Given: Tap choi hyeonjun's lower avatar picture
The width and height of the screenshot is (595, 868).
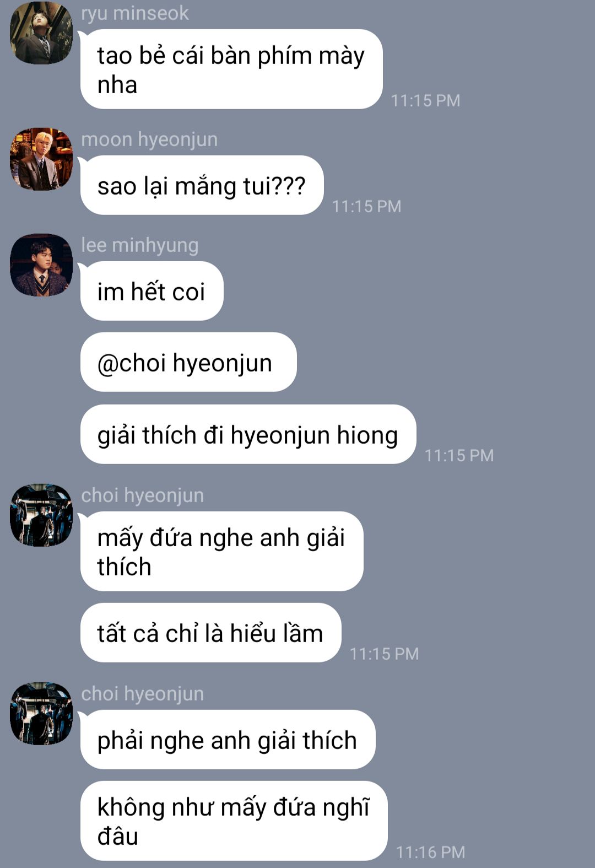Looking at the screenshot, I should pyautogui.click(x=41, y=714).
